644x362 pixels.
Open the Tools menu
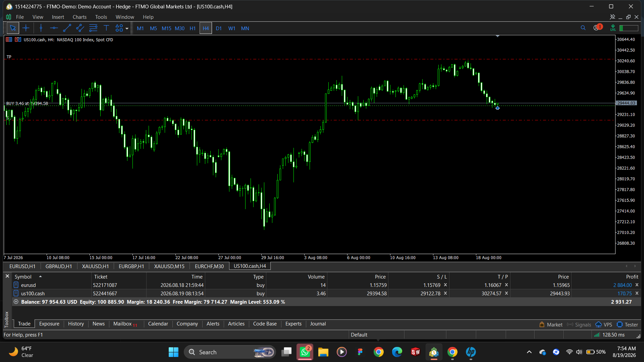tap(101, 17)
